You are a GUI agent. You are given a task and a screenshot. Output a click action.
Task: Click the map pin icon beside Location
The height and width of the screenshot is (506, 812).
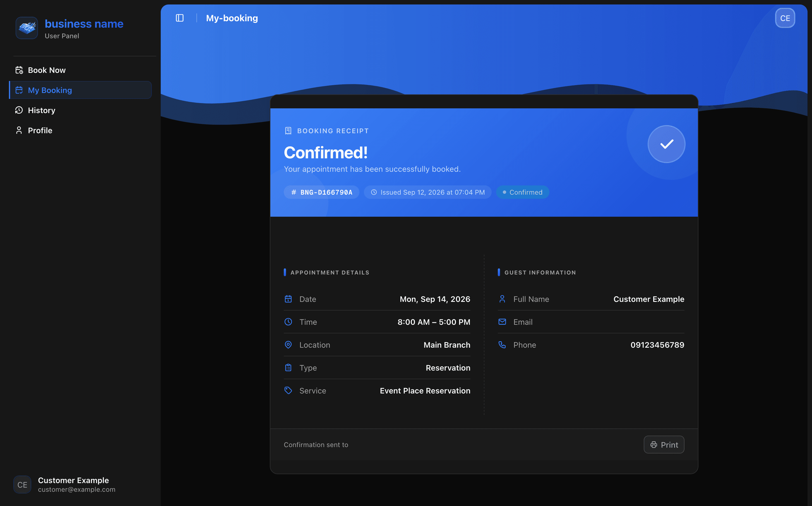click(288, 345)
